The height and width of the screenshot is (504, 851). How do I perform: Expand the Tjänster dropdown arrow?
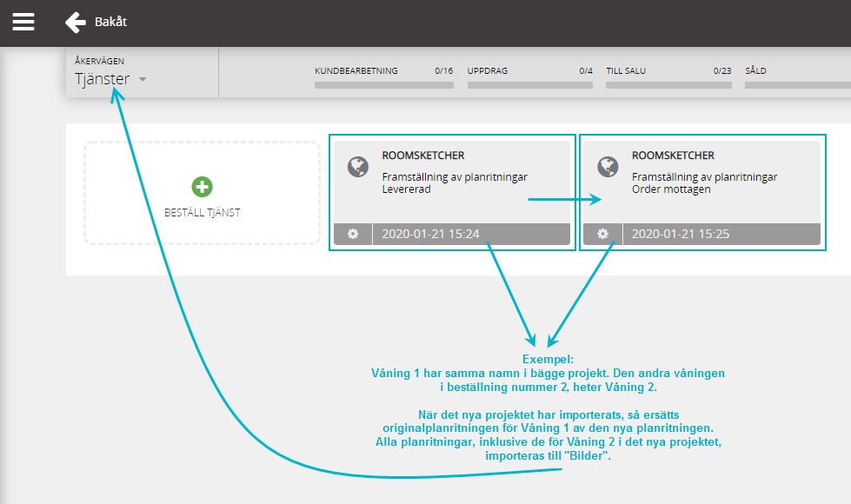coord(143,79)
